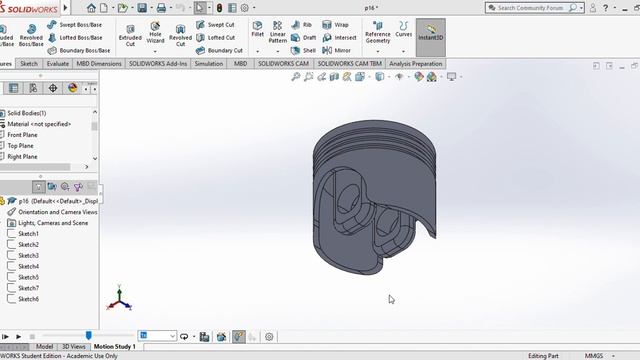Click Play from Start in motion controls
Image resolution: width=640 pixels, height=360 pixels.
[x=5, y=337]
